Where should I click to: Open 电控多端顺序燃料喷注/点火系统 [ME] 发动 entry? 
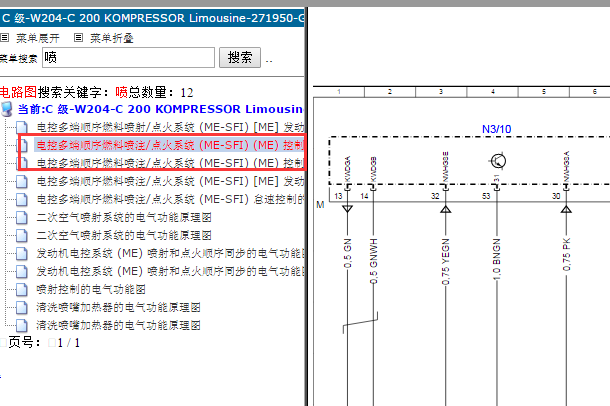[170, 181]
